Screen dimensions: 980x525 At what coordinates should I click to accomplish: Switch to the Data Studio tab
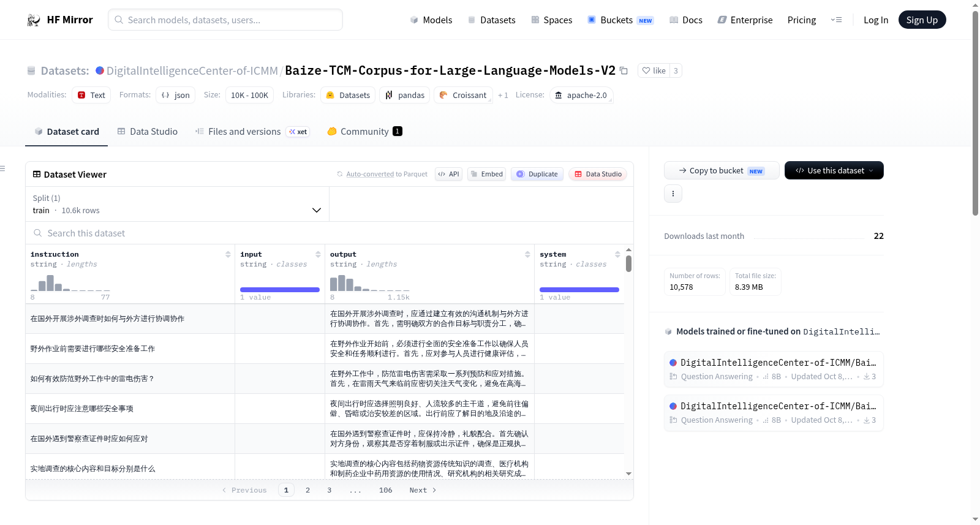point(147,131)
